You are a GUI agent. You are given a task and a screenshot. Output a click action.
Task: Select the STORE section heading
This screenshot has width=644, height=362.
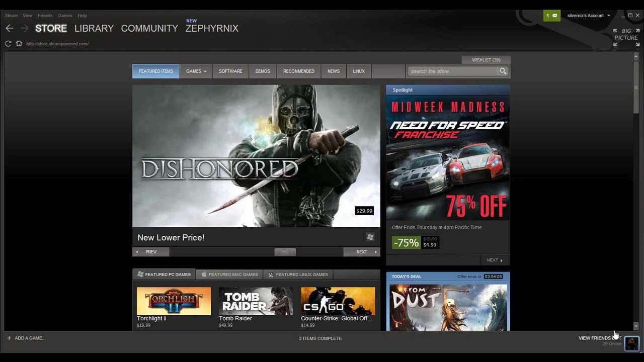pyautogui.click(x=51, y=29)
